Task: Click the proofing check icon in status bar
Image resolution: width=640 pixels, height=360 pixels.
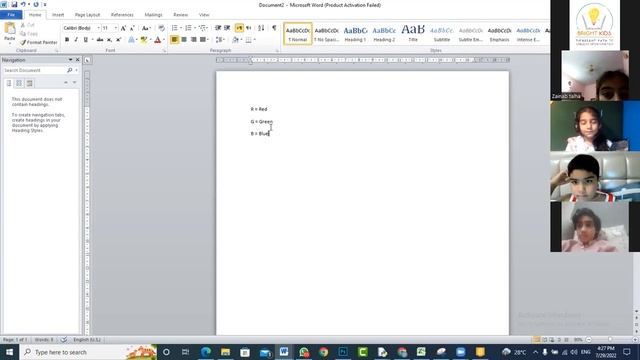Action: [x=64, y=340]
